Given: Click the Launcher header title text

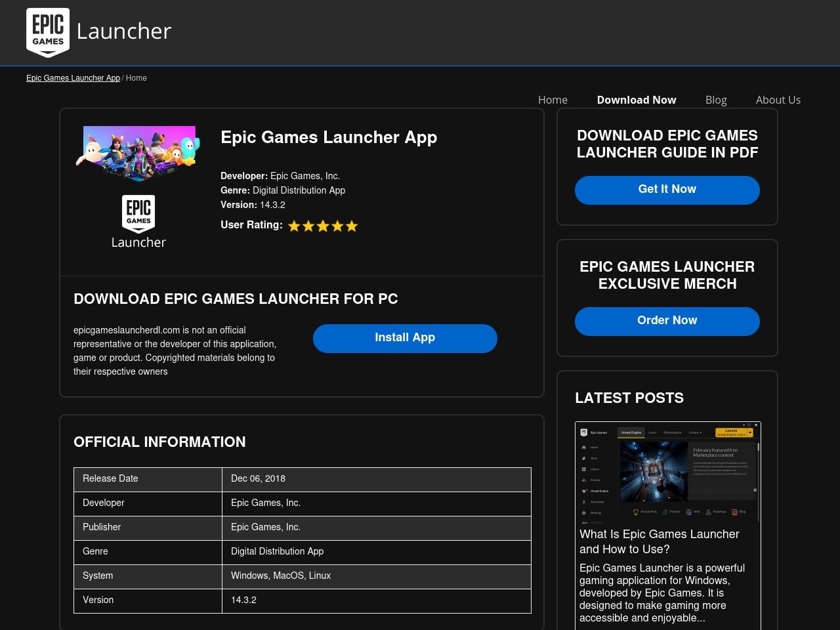Looking at the screenshot, I should click(124, 31).
